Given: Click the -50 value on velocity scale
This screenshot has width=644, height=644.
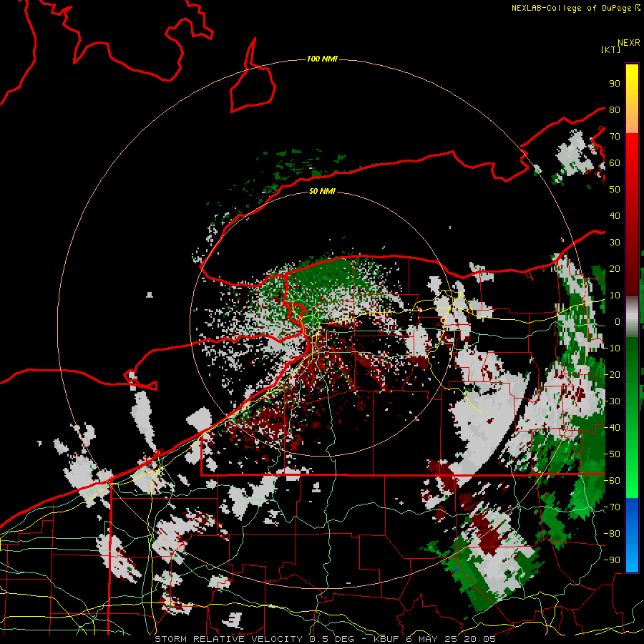Looking at the screenshot, I should click(x=612, y=454).
